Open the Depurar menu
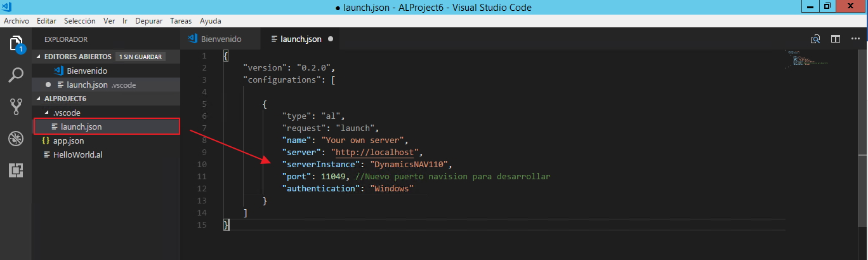Screen dimensions: 868x260 (x=148, y=21)
